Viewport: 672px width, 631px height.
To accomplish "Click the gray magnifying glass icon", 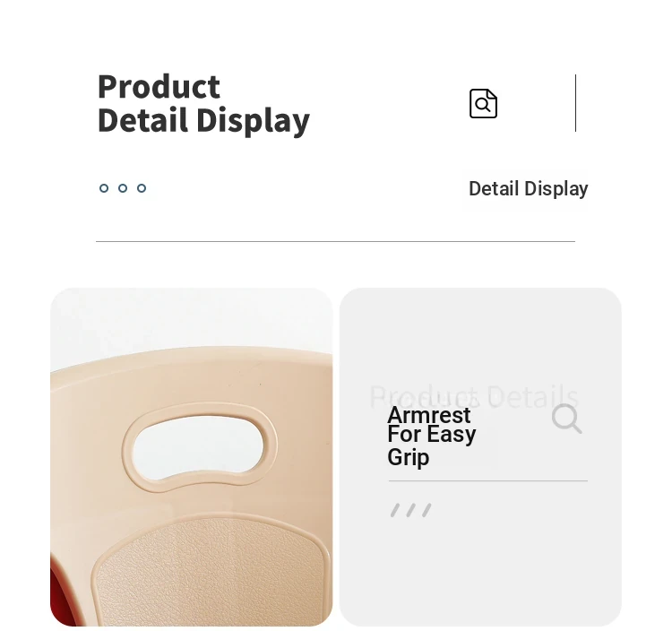I will pyautogui.click(x=566, y=419).
